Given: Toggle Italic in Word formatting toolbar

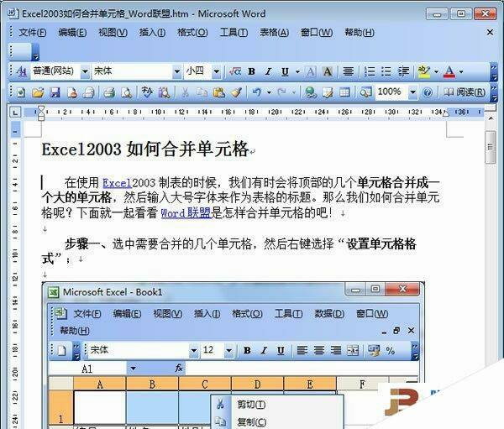Looking at the screenshot, I should click(268, 71).
